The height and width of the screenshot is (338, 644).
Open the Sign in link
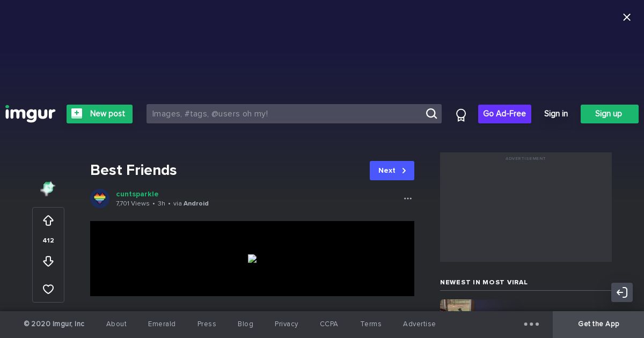[556, 114]
